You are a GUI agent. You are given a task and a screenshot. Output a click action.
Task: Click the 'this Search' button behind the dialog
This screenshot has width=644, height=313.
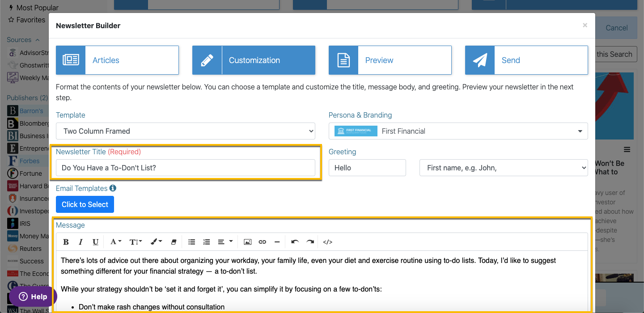616,54
